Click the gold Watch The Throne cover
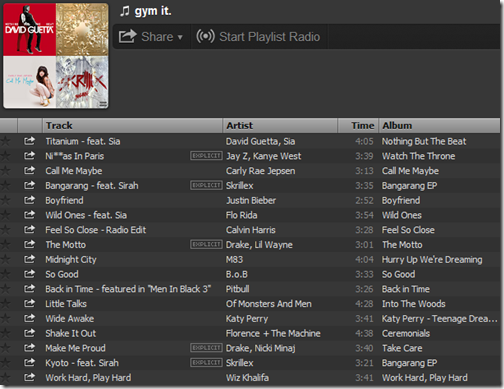 [82, 29]
